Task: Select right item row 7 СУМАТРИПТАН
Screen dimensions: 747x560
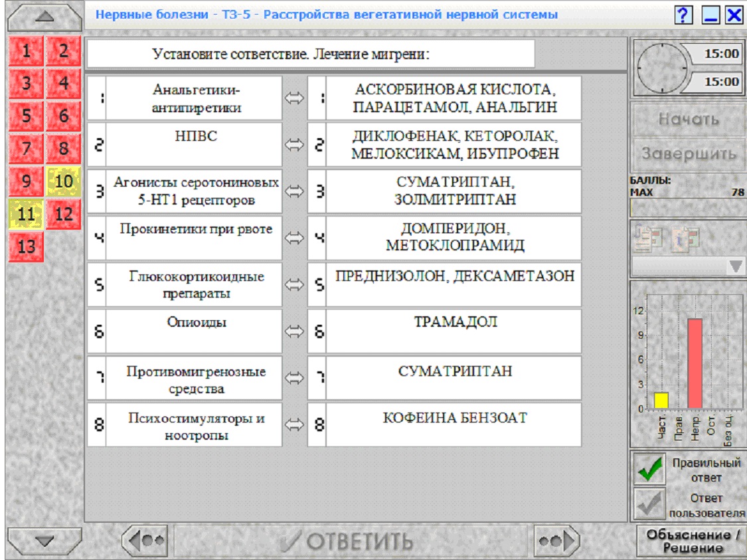Action: [x=444, y=378]
